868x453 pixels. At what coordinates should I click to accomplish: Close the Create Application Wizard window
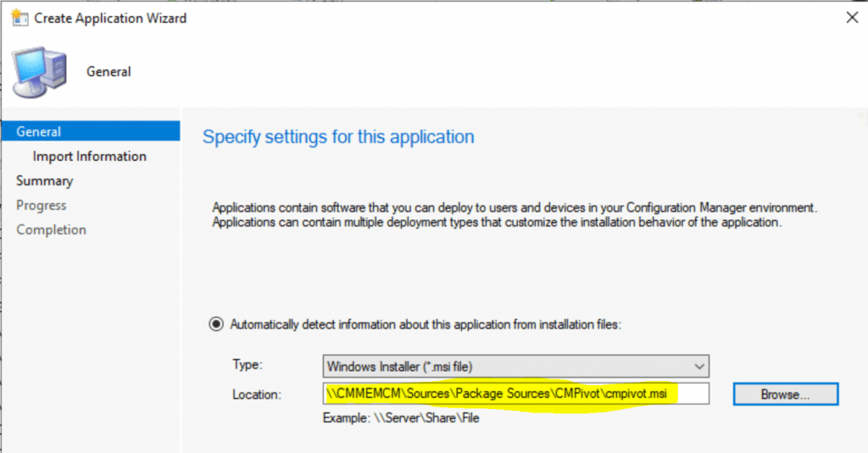tap(852, 18)
